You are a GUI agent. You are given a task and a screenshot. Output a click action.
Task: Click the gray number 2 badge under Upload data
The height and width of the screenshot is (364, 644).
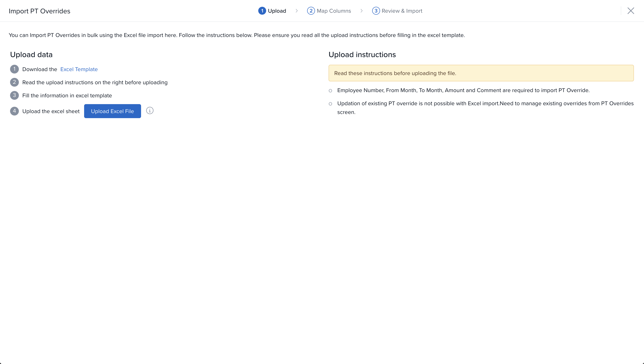(14, 82)
